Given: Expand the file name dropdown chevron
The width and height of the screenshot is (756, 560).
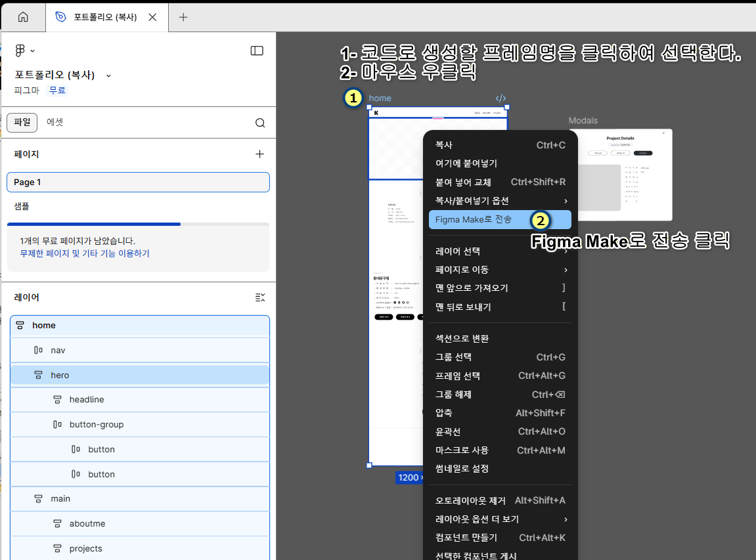Looking at the screenshot, I should 108,75.
